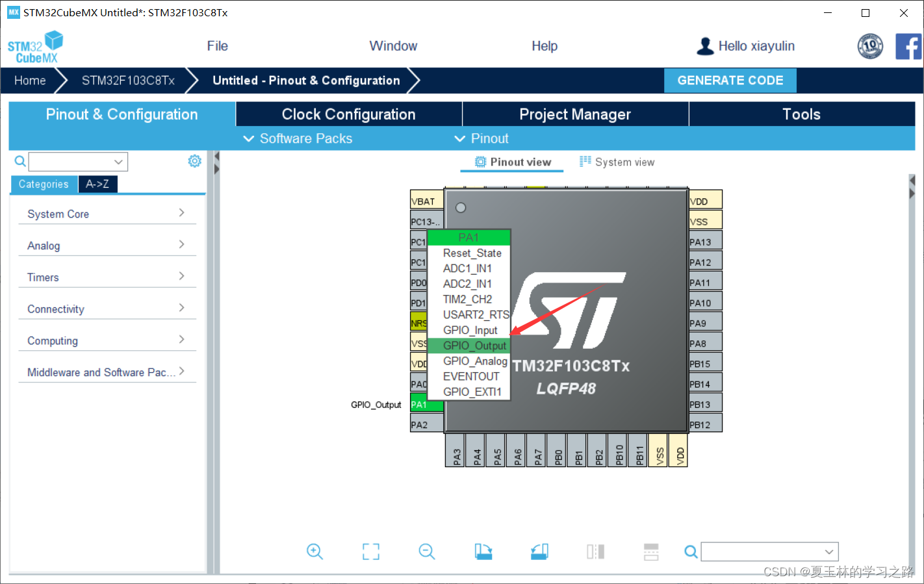The width and height of the screenshot is (924, 584).
Task: Switch to Clock Configuration tab
Action: (349, 114)
